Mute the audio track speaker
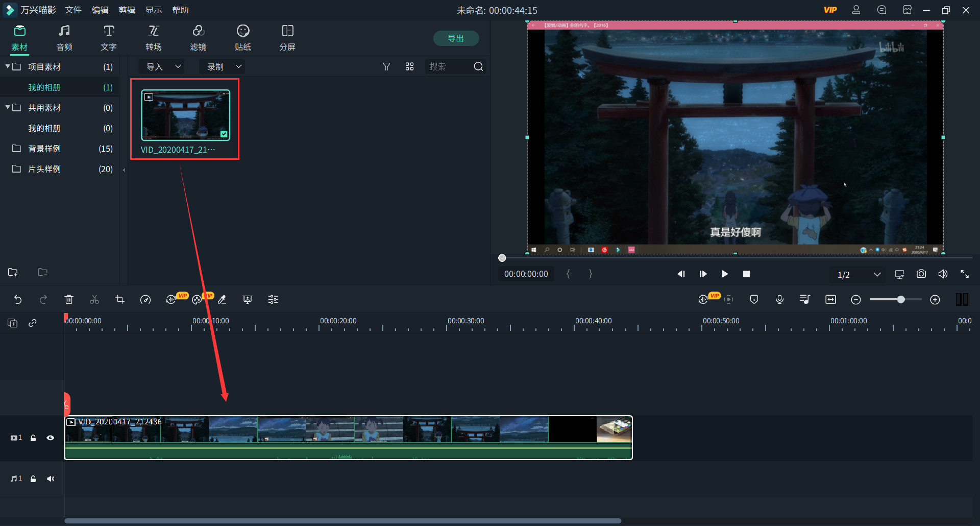 (50, 479)
